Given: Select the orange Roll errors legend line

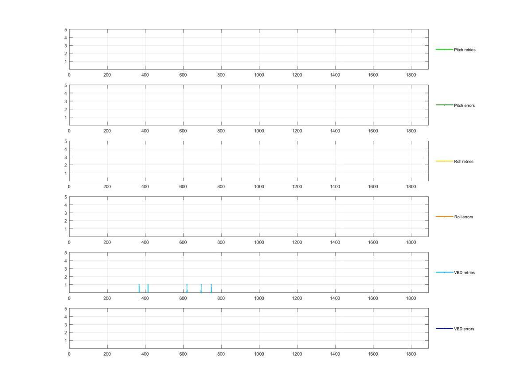Looking at the screenshot, I should point(444,217).
